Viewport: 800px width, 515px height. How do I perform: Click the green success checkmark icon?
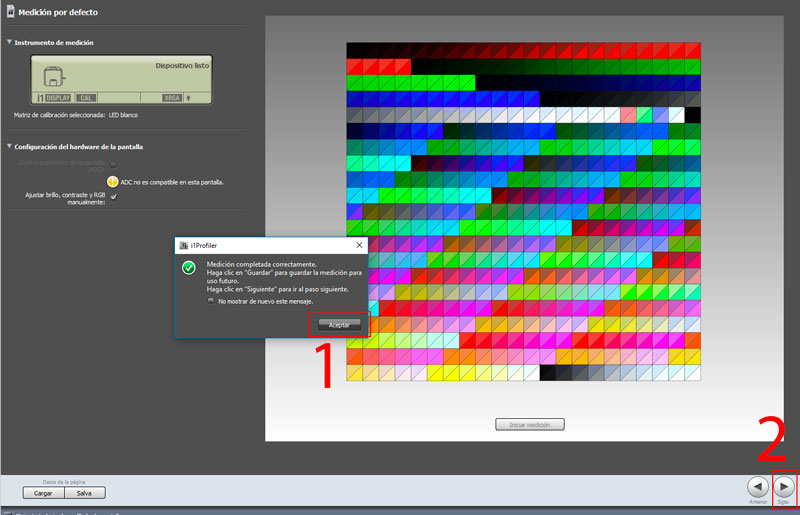click(x=188, y=268)
